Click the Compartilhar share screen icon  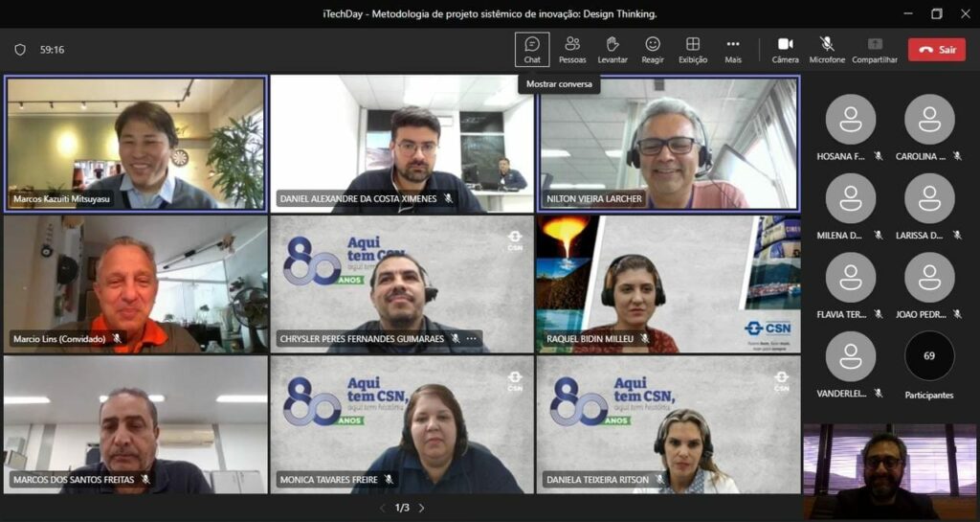875,49
